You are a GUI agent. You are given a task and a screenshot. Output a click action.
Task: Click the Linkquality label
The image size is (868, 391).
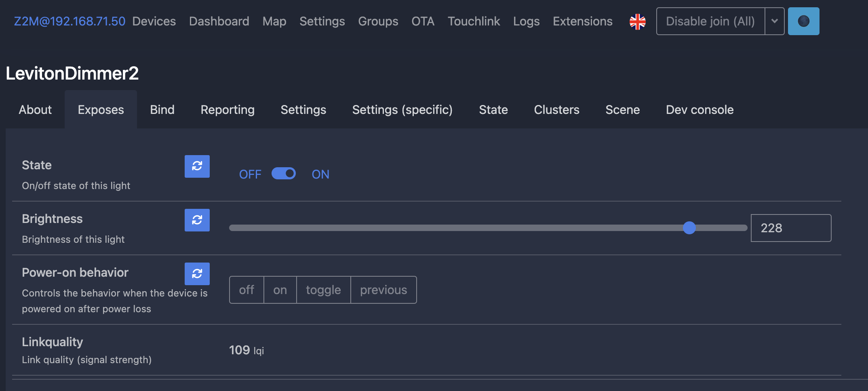[x=53, y=342]
